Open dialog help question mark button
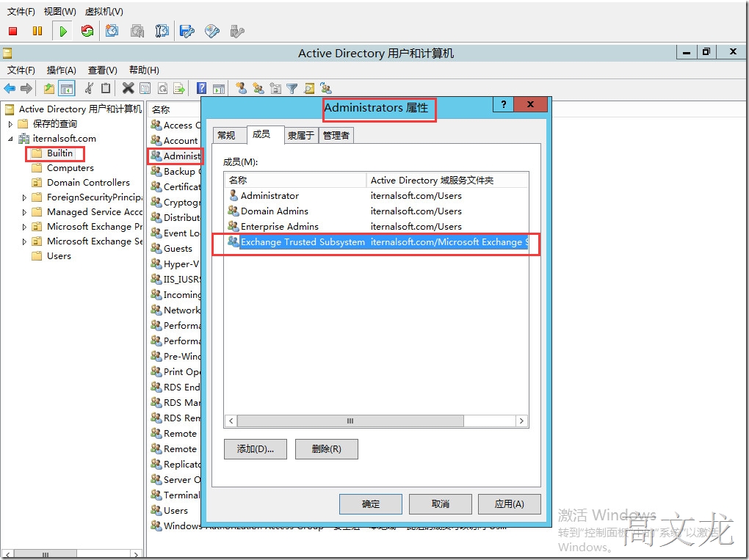749x560 pixels. [x=504, y=104]
